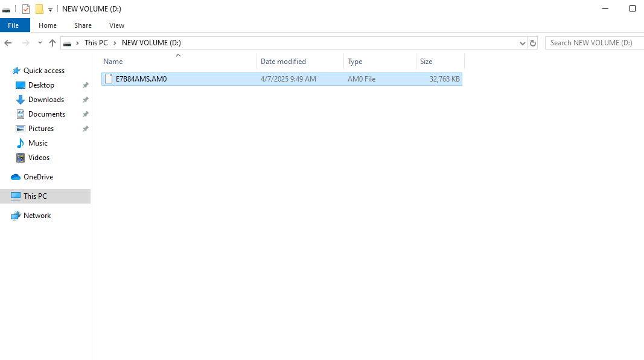Click the Videos film icon
644x360 pixels.
[x=20, y=158]
